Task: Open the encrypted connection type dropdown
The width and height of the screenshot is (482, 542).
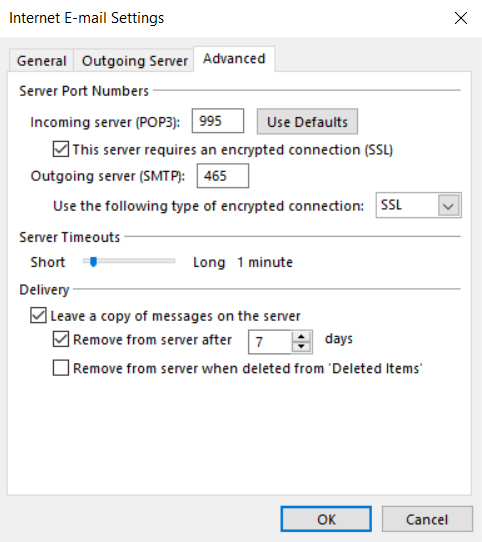Action: pyautogui.click(x=418, y=205)
